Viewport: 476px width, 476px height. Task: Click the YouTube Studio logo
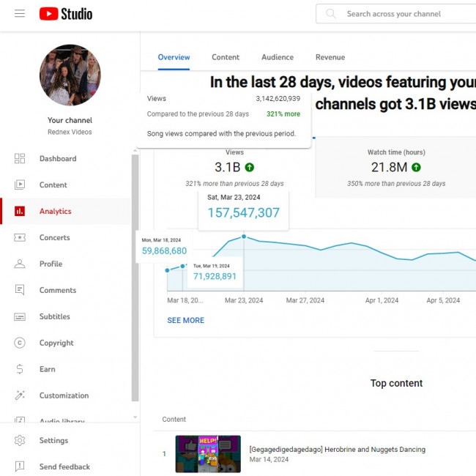pos(66,14)
